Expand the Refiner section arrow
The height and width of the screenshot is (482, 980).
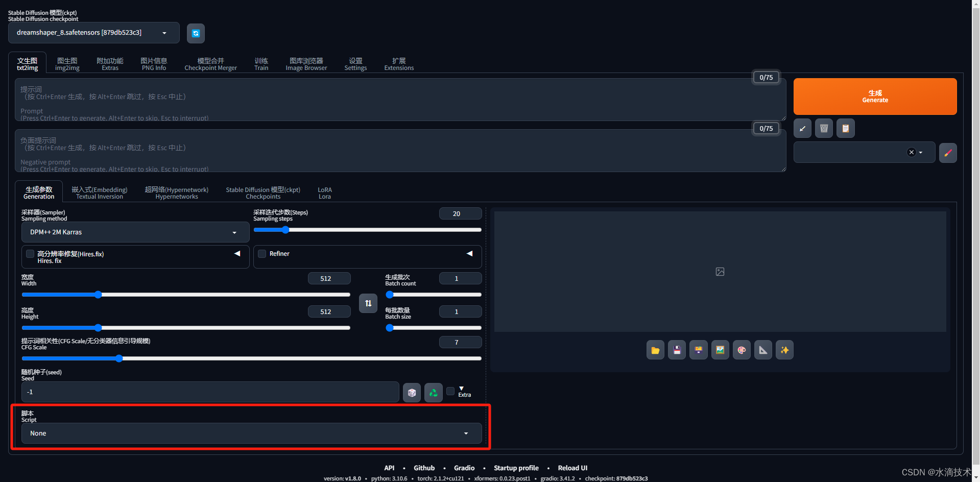point(469,254)
